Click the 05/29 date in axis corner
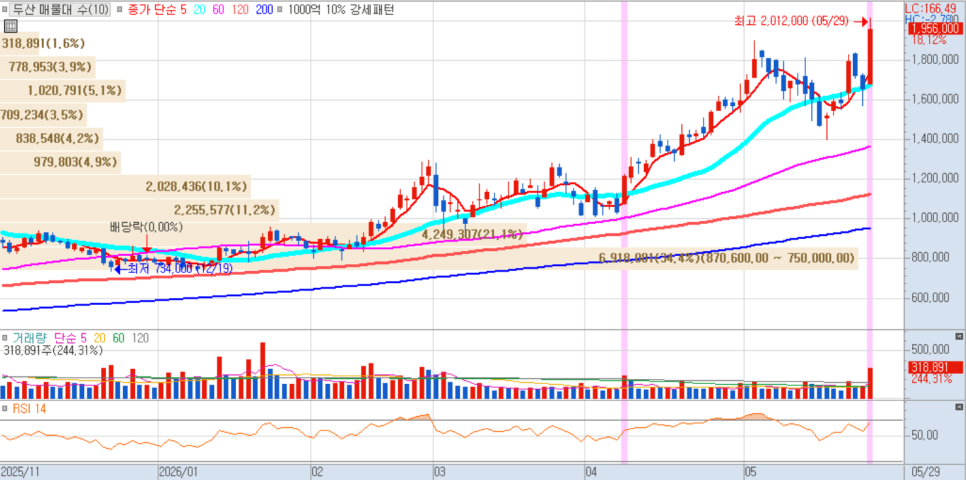 925,471
